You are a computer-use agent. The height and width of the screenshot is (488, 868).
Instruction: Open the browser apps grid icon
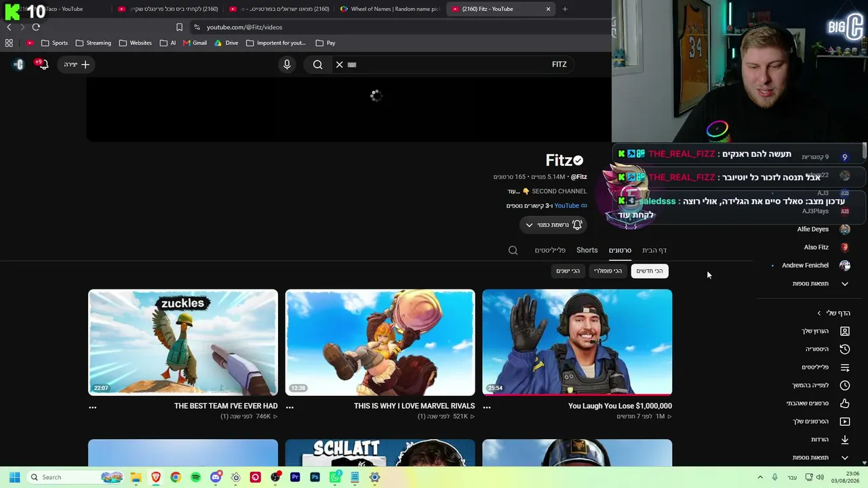click(9, 43)
